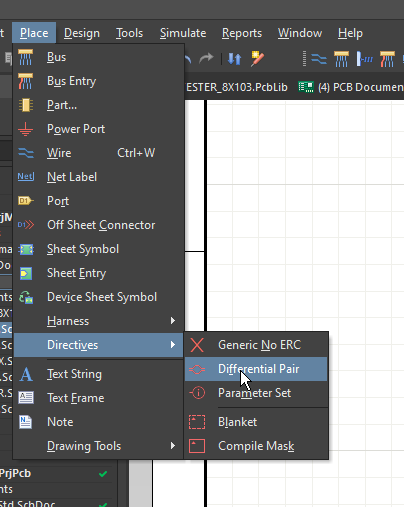The height and width of the screenshot is (507, 404).
Task: Select Device Sheet Symbol entry
Action: [x=99, y=297]
